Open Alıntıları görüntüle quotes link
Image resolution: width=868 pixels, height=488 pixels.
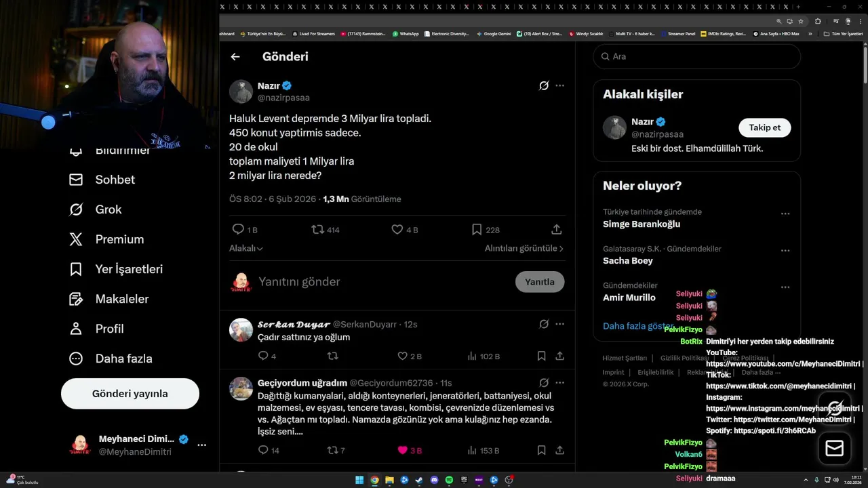524,249
